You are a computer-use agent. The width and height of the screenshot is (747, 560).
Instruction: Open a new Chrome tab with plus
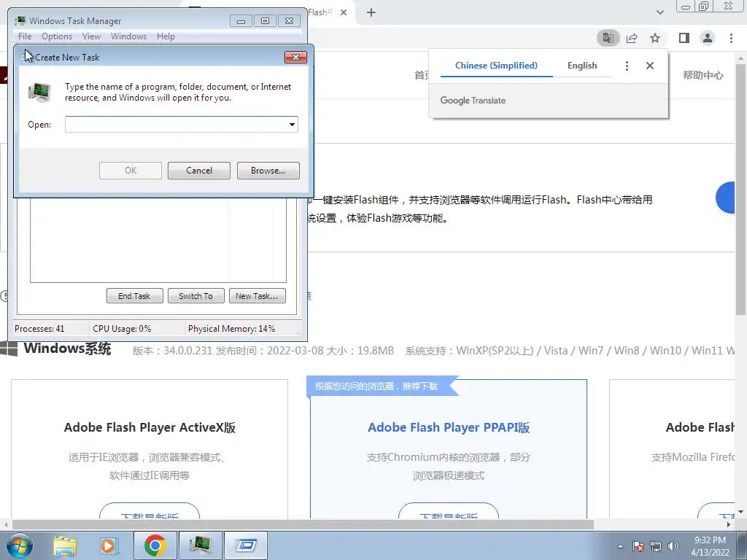[x=371, y=12]
